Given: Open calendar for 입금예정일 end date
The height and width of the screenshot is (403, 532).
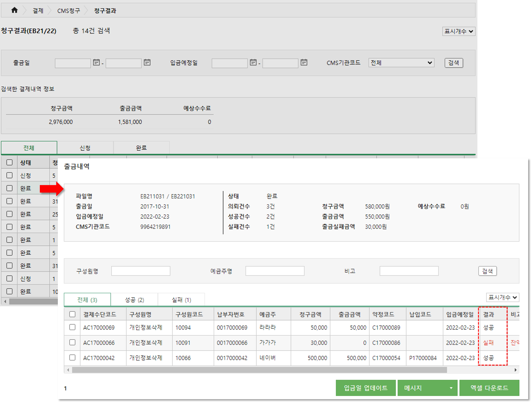Looking at the screenshot, I should click(x=304, y=62).
